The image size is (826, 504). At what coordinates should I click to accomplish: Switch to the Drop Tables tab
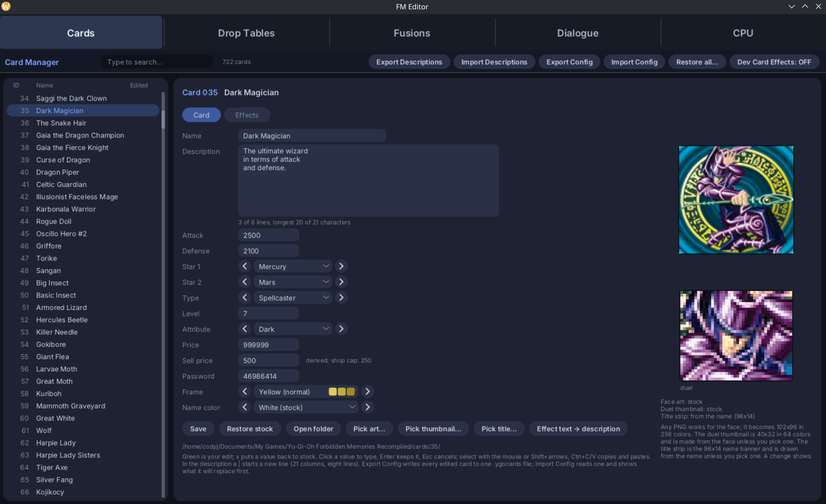[x=246, y=33]
